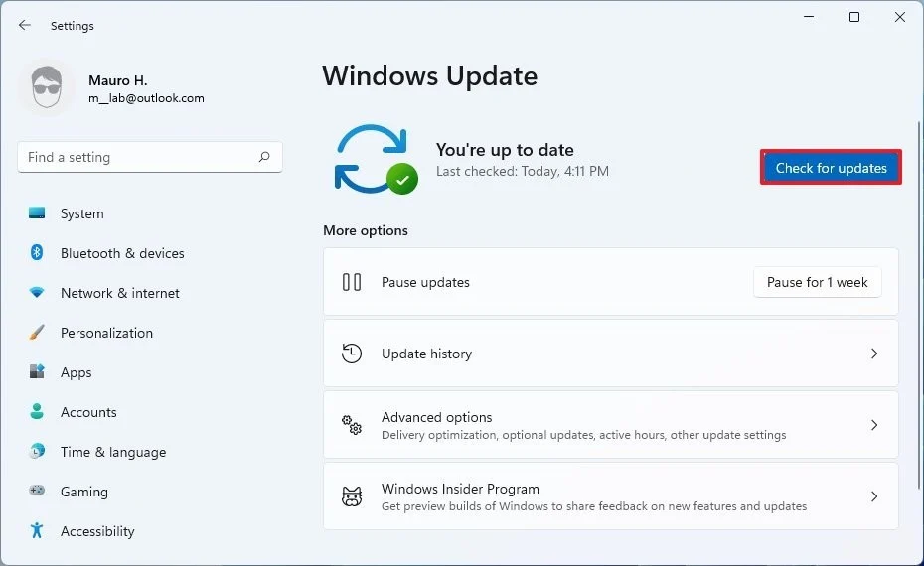This screenshot has width=924, height=566.
Task: Click the 'You're up to date' text
Action: 505,150
